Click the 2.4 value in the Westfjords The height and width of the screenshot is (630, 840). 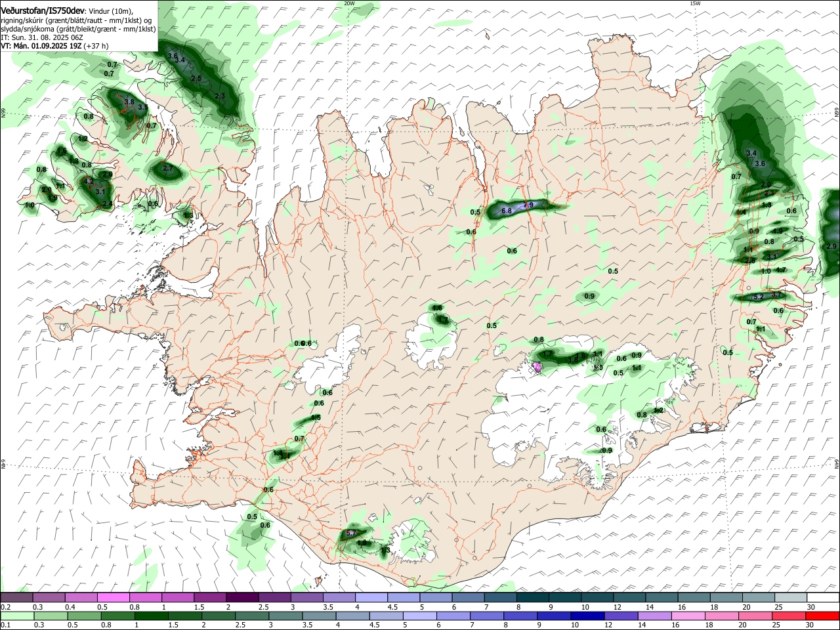[x=108, y=204]
